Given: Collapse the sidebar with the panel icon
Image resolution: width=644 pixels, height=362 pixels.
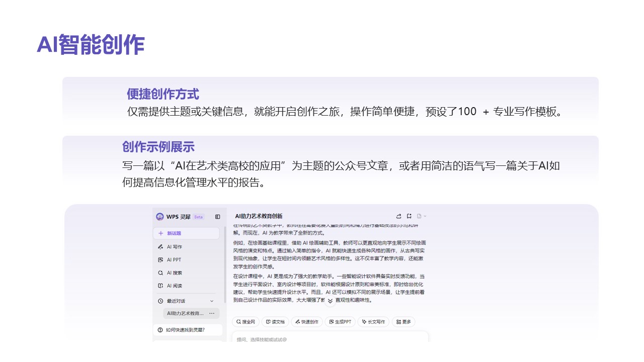Looking at the screenshot, I should coord(217,217).
